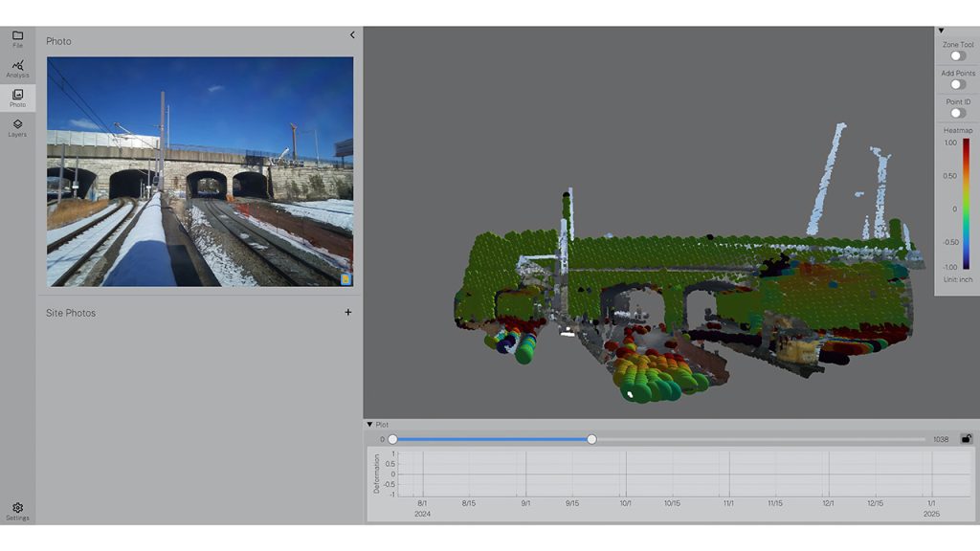Turn on Add Points toggle
The image size is (980, 551).
click(957, 84)
